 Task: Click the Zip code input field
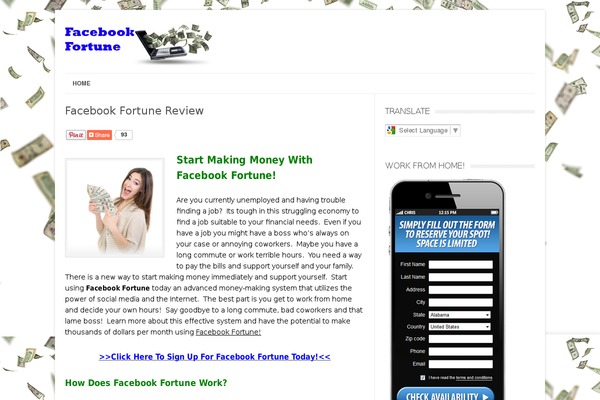point(461,339)
